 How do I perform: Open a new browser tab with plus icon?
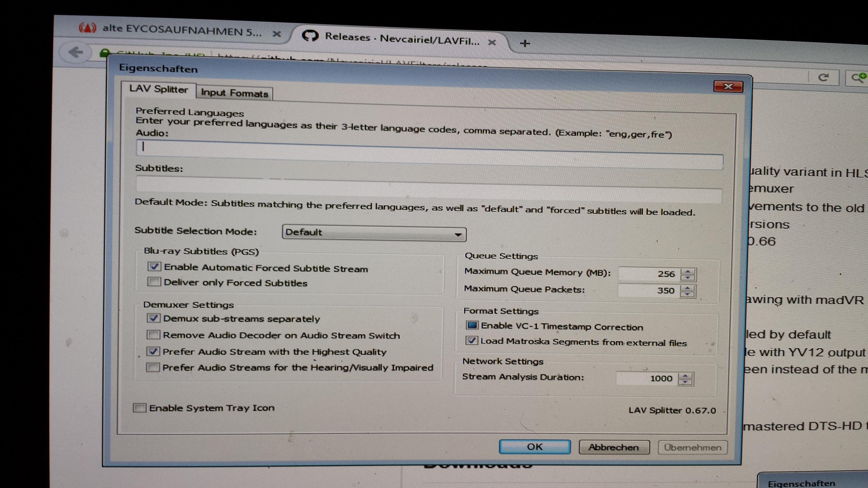click(x=525, y=44)
